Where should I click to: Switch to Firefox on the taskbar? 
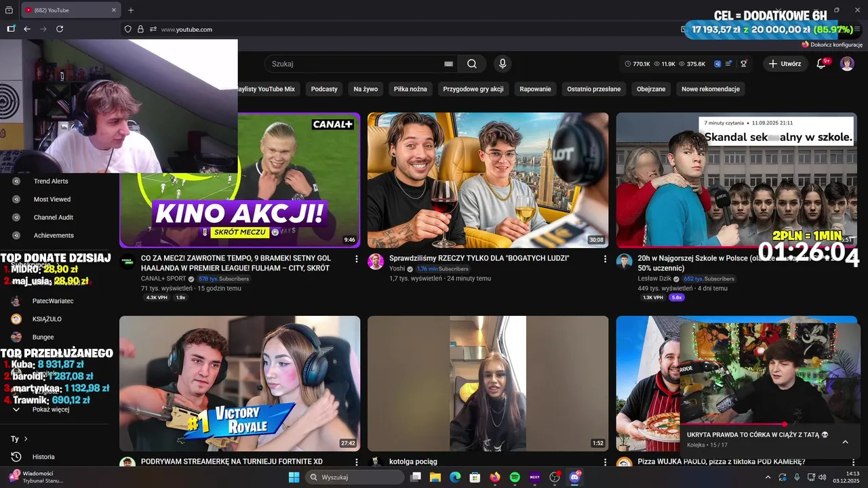tap(495, 477)
